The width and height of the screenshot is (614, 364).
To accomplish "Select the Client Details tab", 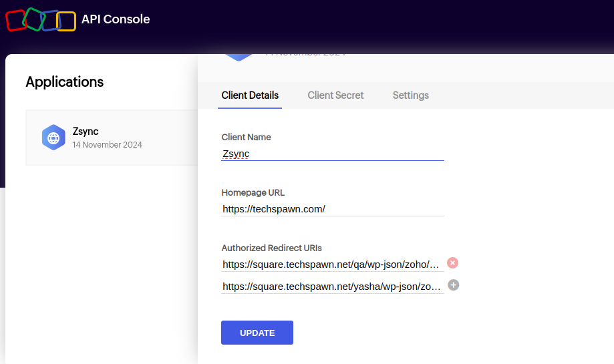I will click(250, 95).
